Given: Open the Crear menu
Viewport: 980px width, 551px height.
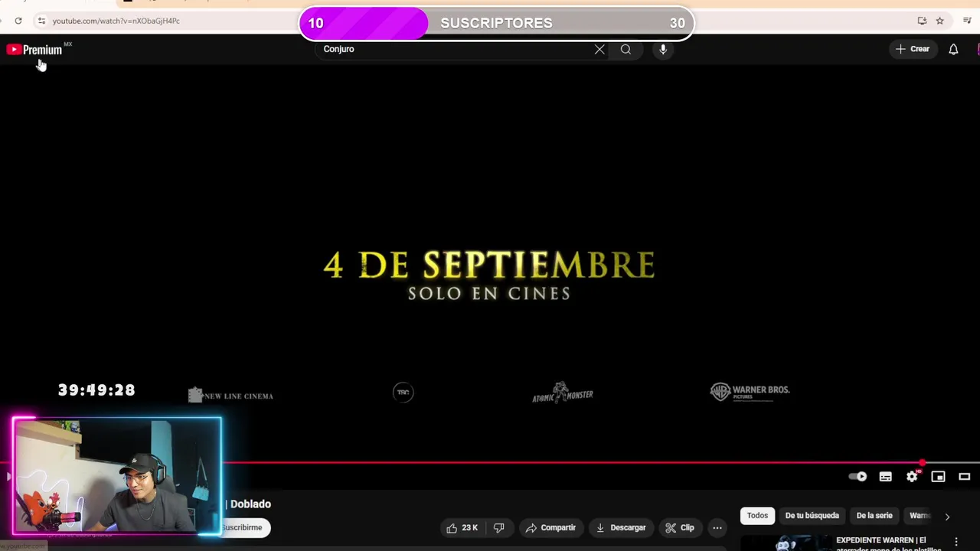Looking at the screenshot, I should (x=913, y=49).
